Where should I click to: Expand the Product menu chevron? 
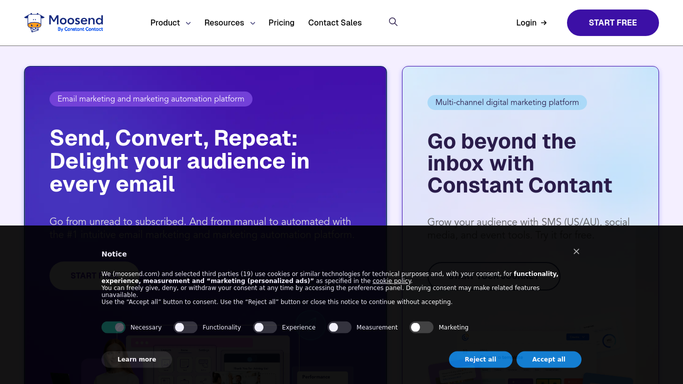188,23
